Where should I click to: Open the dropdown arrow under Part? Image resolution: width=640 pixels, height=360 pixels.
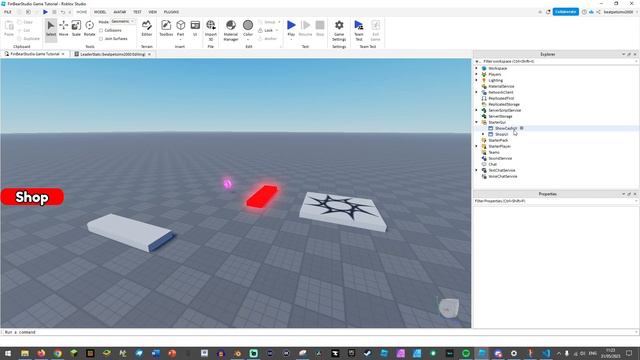[x=180, y=40]
